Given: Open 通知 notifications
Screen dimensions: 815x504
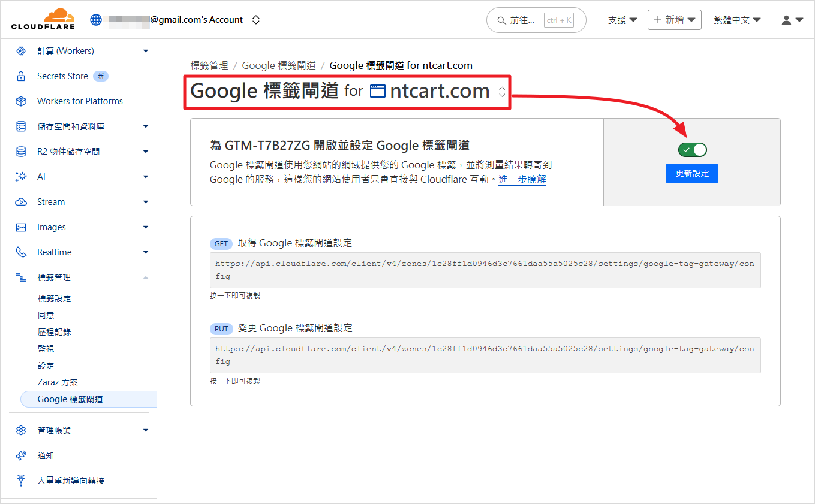Looking at the screenshot, I should [x=46, y=455].
